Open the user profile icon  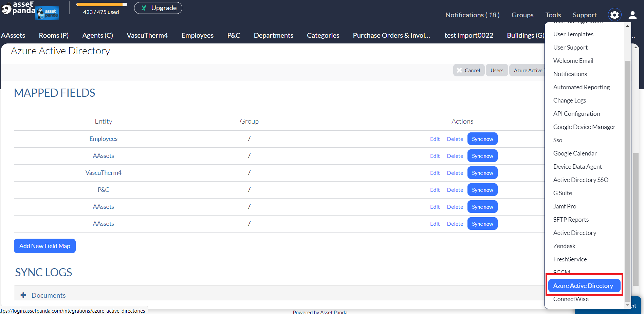(x=632, y=15)
